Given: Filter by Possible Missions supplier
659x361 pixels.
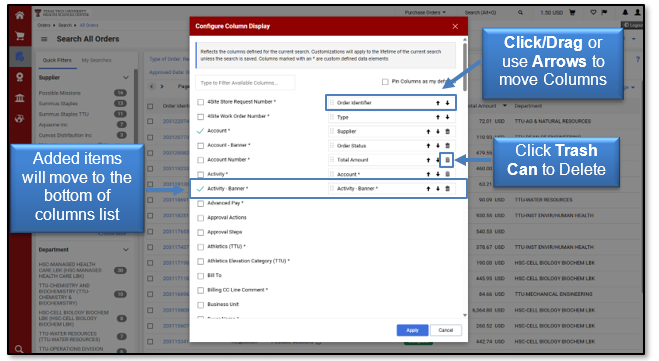Looking at the screenshot, I should coord(60,93).
